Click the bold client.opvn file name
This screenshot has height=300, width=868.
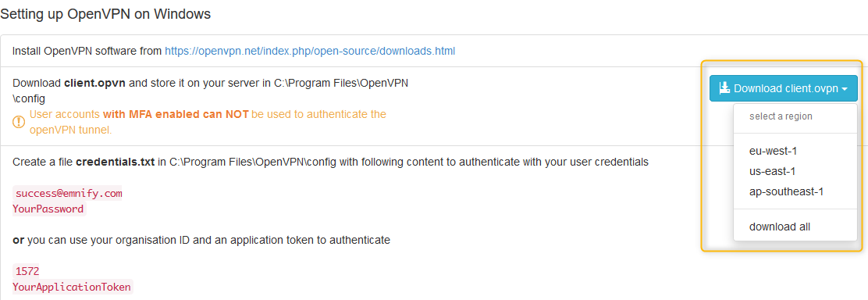point(94,83)
